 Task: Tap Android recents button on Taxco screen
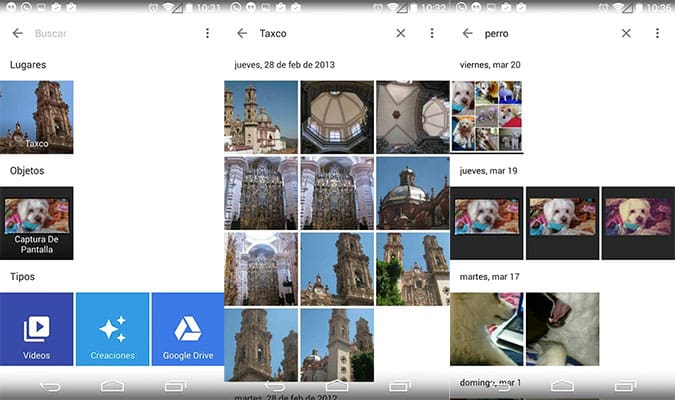pos(400,386)
